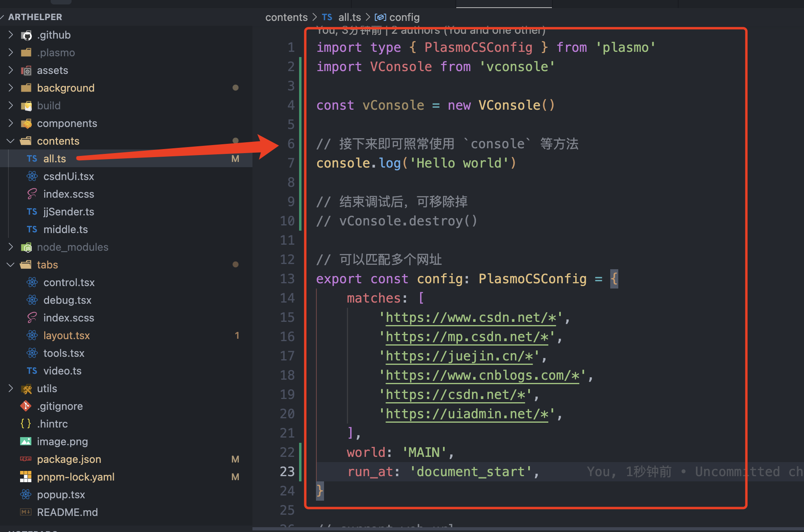Image resolution: width=804 pixels, height=532 pixels.
Task: Click the Sass icon next to contents index.scss
Action: coord(32,194)
